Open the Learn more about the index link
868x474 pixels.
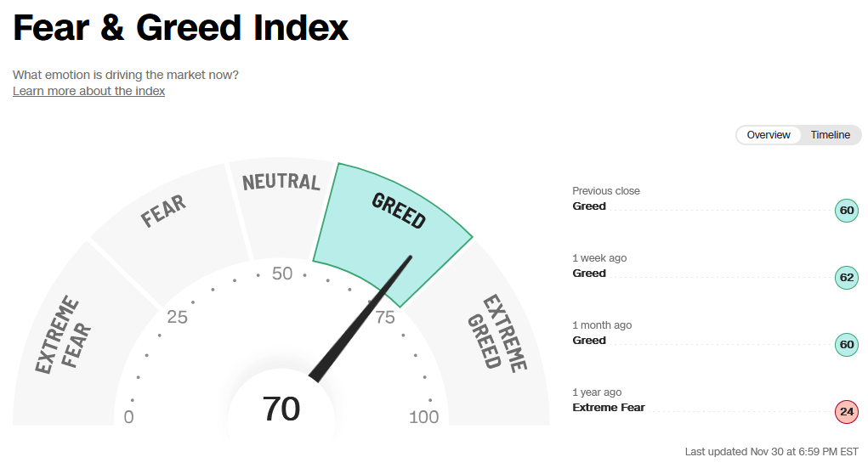click(x=88, y=91)
